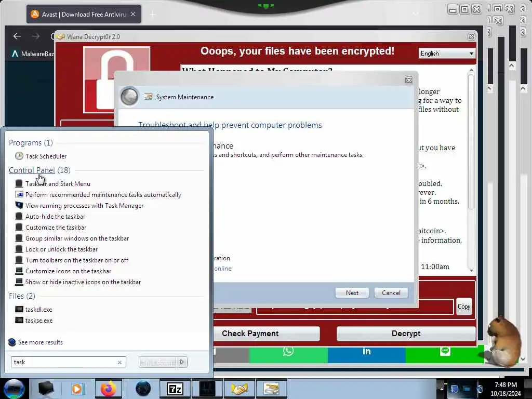The width and height of the screenshot is (532, 399).
Task: Copy the bitcoin address
Action: click(x=464, y=307)
